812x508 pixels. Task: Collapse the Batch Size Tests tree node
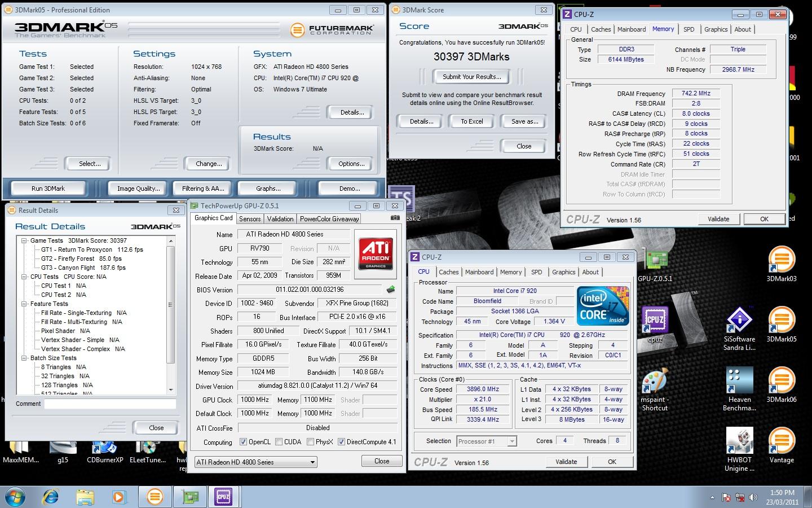click(24, 358)
